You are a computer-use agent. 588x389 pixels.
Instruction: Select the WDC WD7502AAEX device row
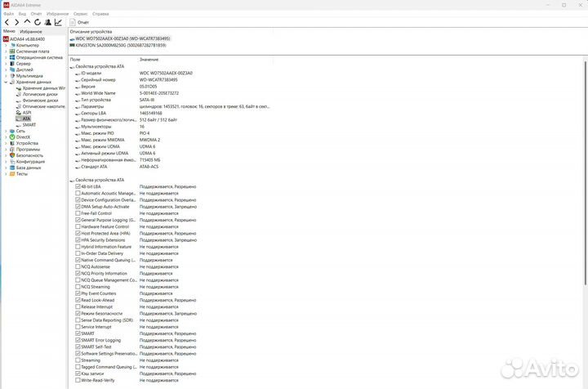[x=122, y=38]
